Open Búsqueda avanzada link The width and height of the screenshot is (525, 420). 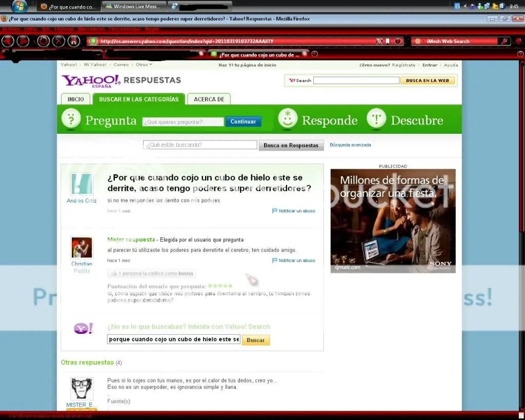(350, 145)
